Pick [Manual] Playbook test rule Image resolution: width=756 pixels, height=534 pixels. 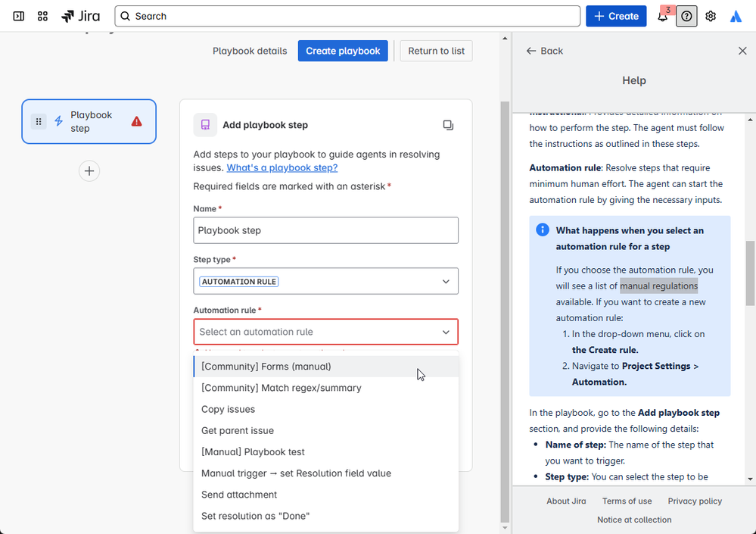tap(326, 452)
